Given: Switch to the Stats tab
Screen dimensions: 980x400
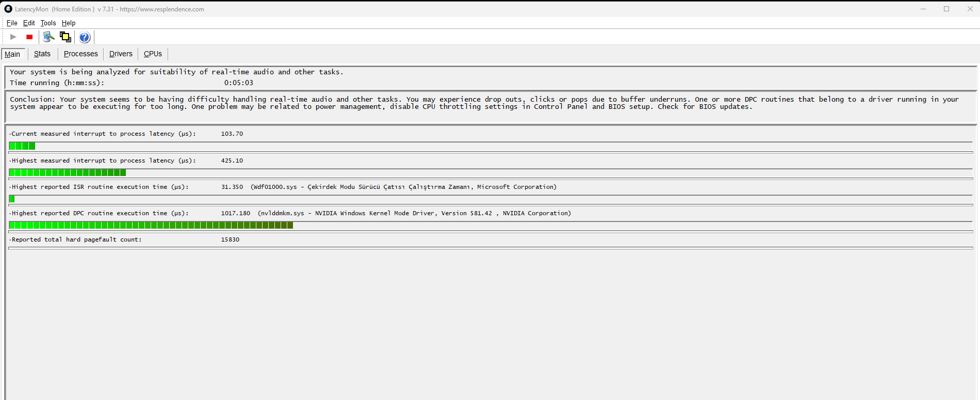Looking at the screenshot, I should tap(42, 54).
